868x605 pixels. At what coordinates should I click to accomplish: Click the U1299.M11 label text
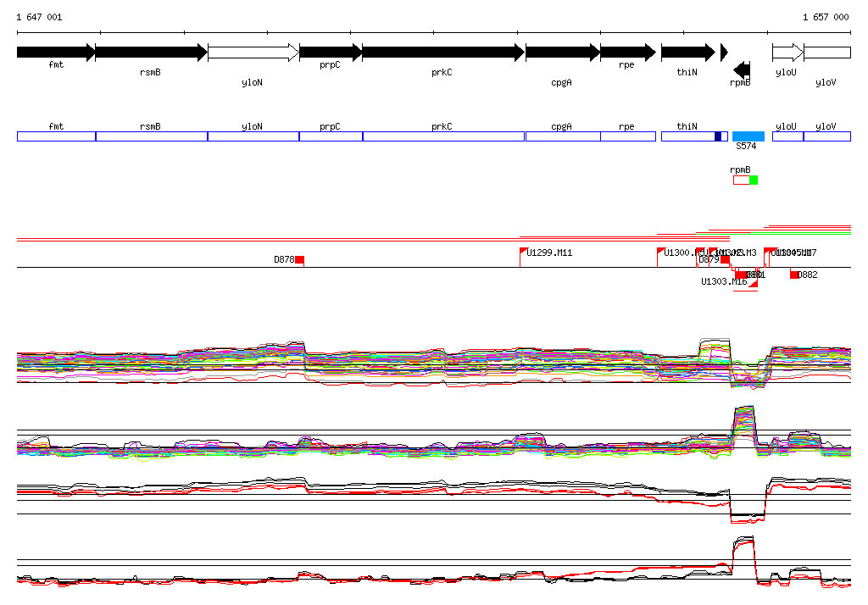[x=549, y=253]
